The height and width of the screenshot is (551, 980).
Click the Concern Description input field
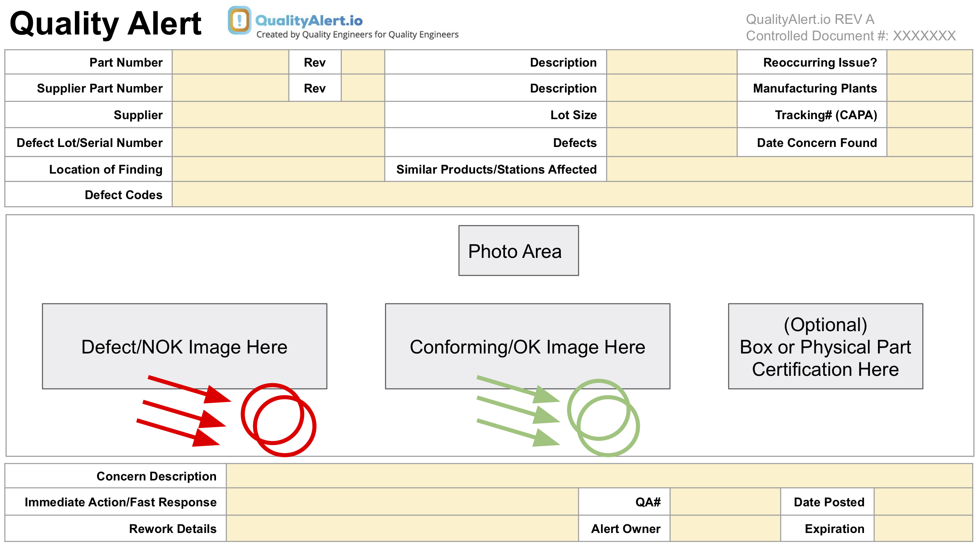(x=599, y=476)
